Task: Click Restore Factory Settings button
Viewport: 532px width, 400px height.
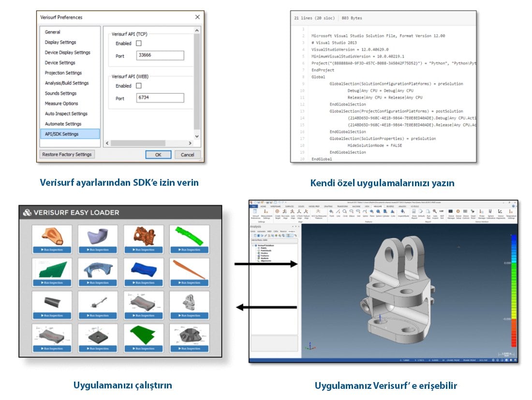Action: tap(67, 154)
